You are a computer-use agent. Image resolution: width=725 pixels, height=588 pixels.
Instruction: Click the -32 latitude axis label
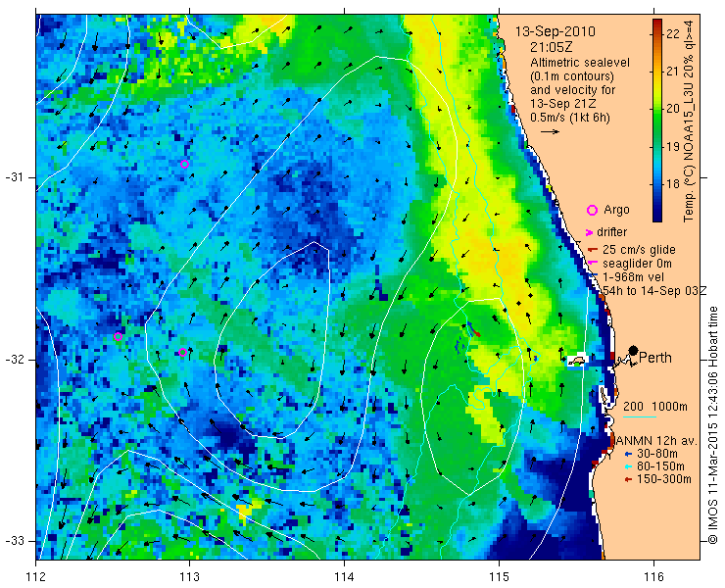[15, 360]
